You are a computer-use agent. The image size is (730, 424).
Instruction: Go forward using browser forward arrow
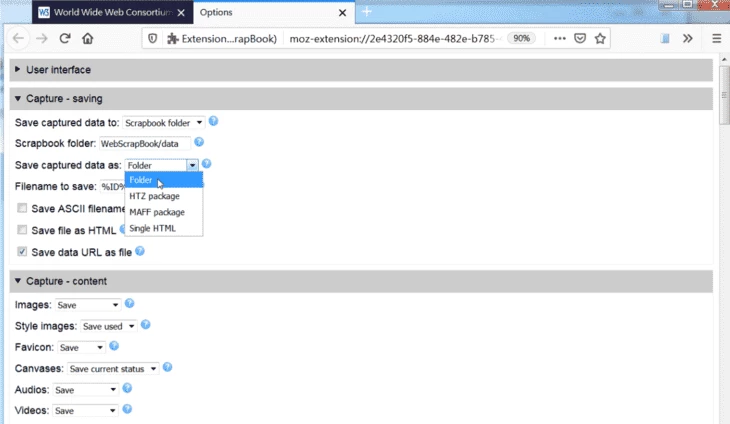pos(42,39)
